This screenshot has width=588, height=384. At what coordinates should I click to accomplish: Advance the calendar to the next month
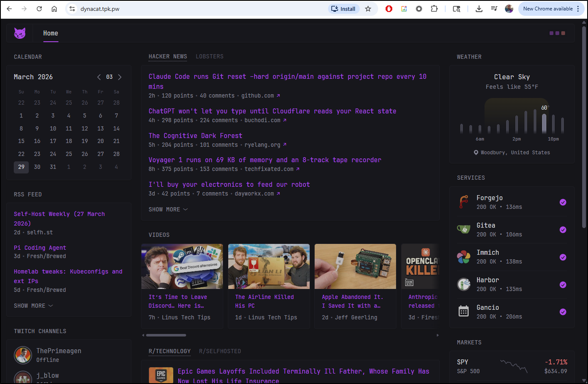click(x=120, y=77)
